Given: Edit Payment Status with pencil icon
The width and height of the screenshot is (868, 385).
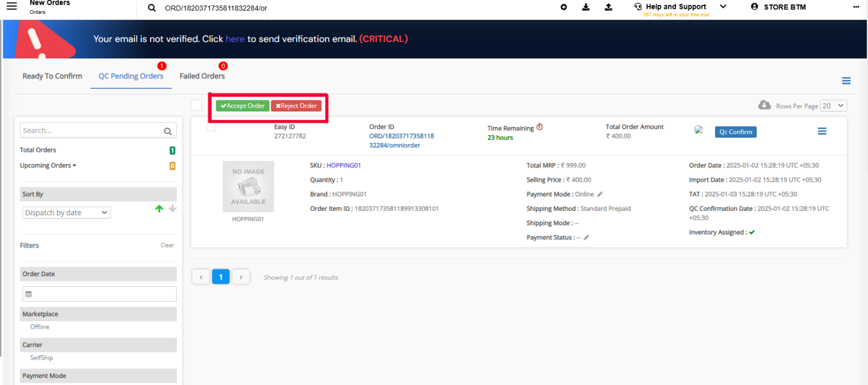Looking at the screenshot, I should coord(586,238).
